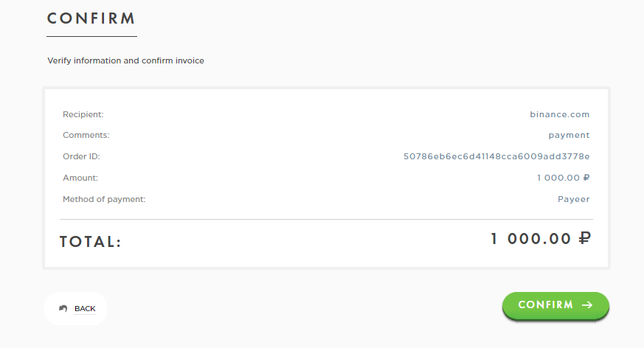The image size is (644, 348).
Task: Click the Recipient label
Action: 83,114
